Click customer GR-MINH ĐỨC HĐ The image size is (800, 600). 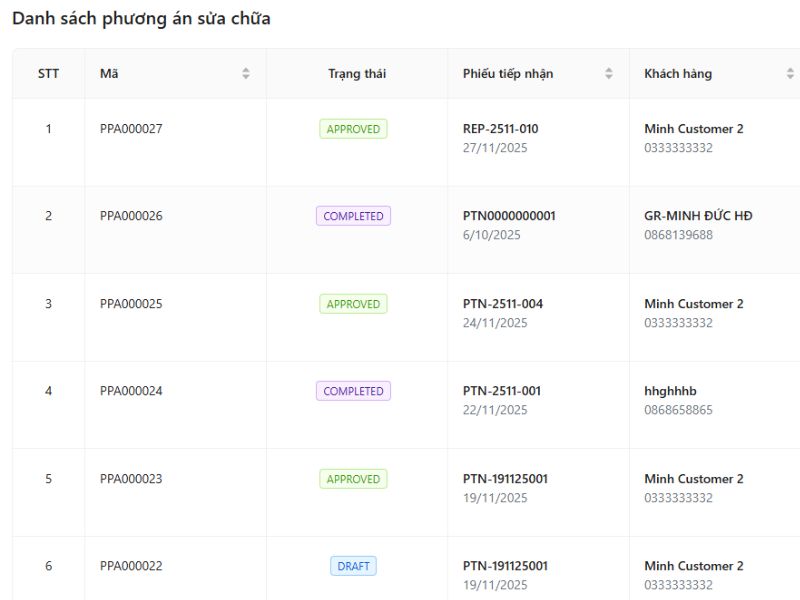coord(698,216)
